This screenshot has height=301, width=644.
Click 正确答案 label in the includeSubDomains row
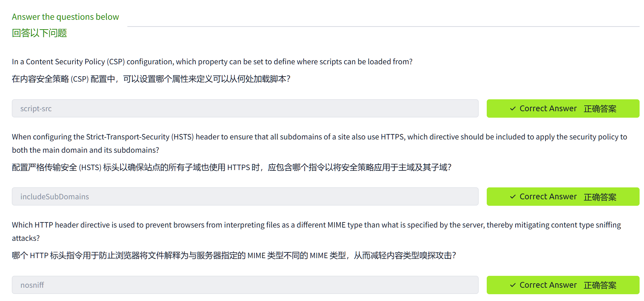pyautogui.click(x=600, y=197)
